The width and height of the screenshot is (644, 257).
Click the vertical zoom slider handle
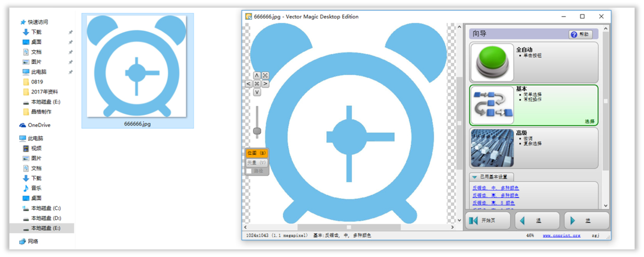pos(257,131)
